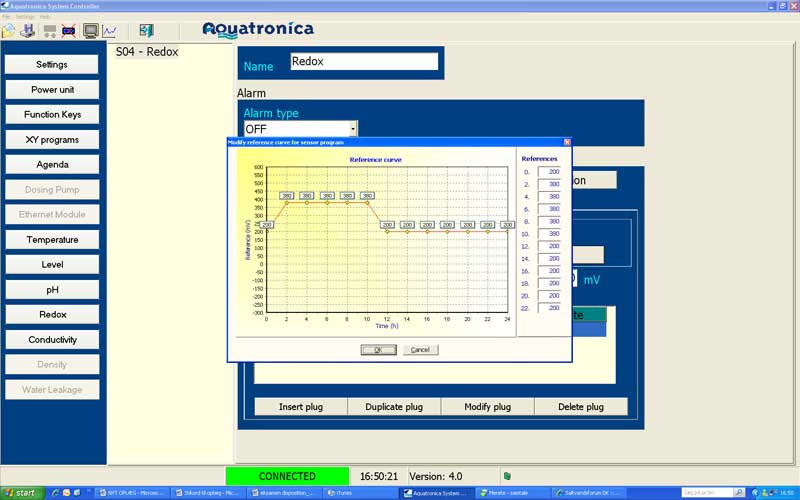The height and width of the screenshot is (500, 800).
Task: Click the Settings sidebar button
Action: click(52, 64)
